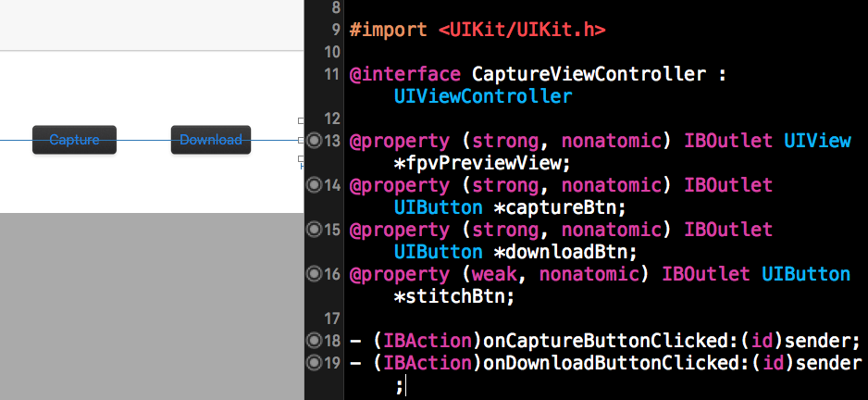The height and width of the screenshot is (400, 868).
Task: Click the fpvPreviewView property name
Action: [x=489, y=163]
